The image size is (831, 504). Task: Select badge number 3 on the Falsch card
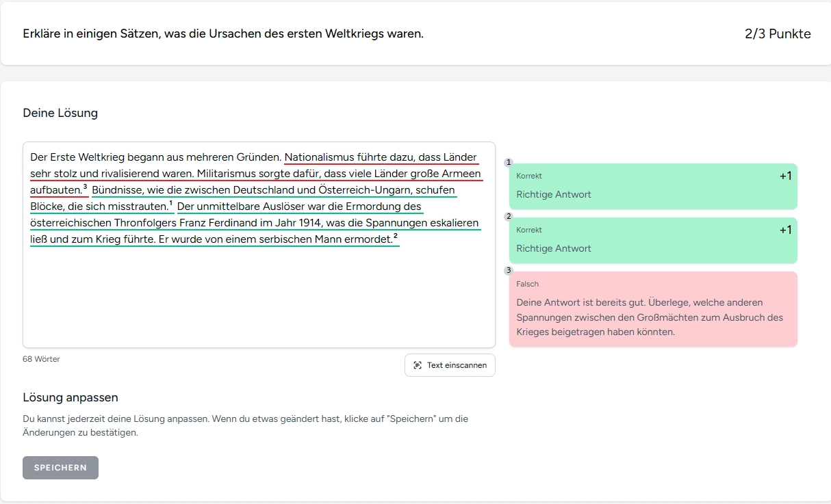[x=508, y=271]
